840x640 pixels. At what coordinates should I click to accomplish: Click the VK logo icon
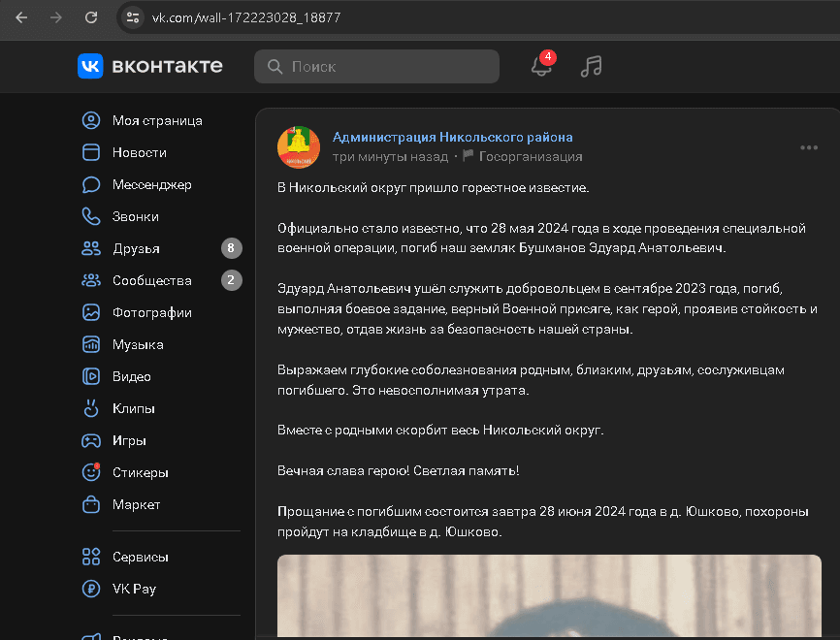click(90, 66)
